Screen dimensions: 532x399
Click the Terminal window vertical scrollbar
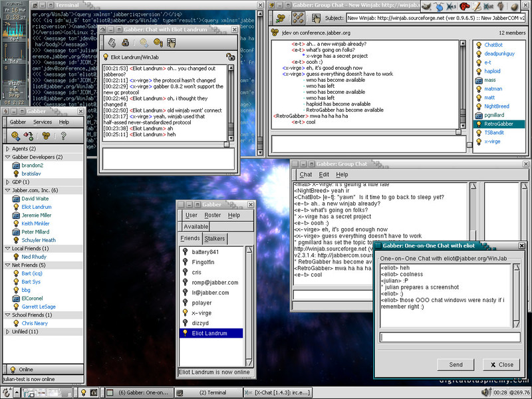(260, 83)
